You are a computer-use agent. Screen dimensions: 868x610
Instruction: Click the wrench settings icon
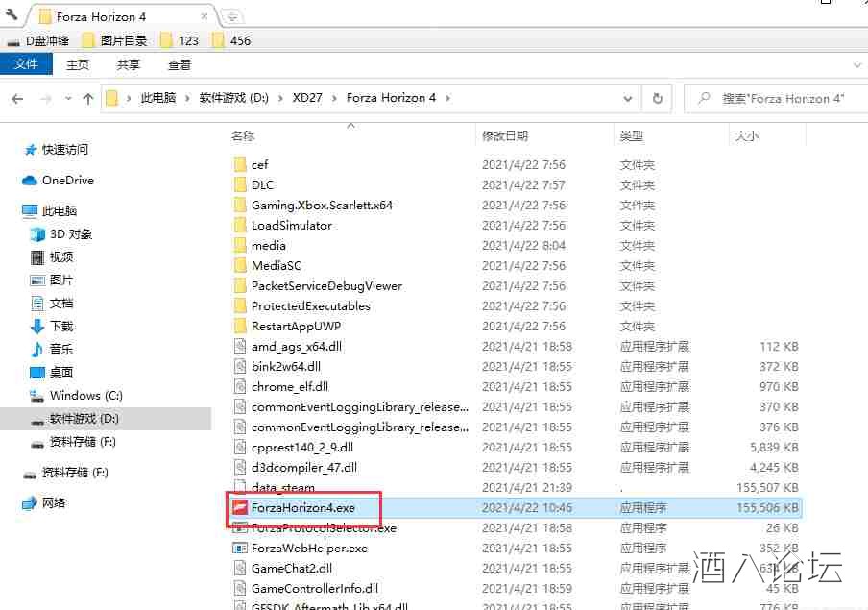tap(11, 15)
